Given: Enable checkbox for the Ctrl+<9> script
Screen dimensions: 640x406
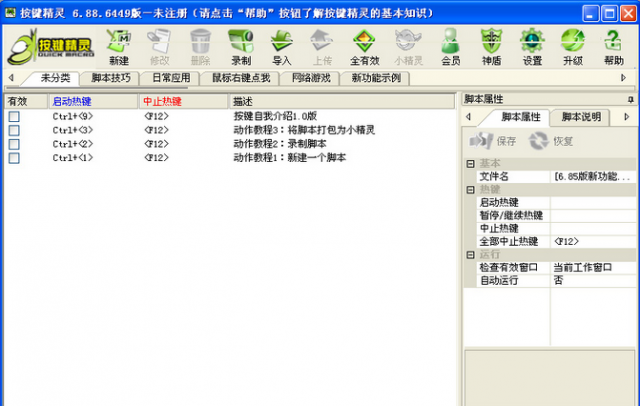Looking at the screenshot, I should [x=14, y=117].
